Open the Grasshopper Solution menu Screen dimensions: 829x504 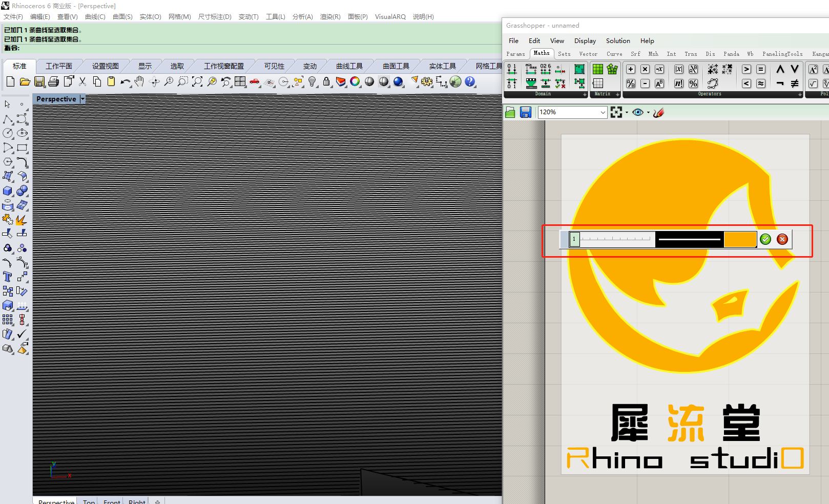(618, 41)
